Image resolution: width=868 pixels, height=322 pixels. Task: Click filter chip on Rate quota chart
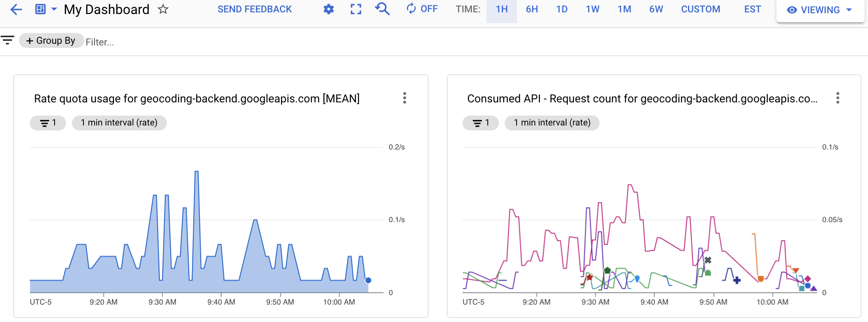pyautogui.click(x=48, y=123)
